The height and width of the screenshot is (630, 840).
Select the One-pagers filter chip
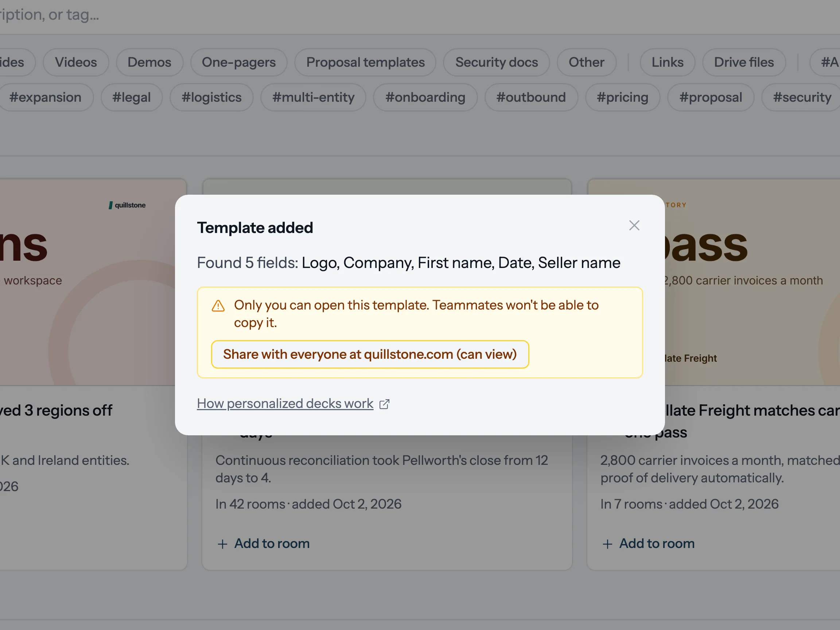point(238,62)
